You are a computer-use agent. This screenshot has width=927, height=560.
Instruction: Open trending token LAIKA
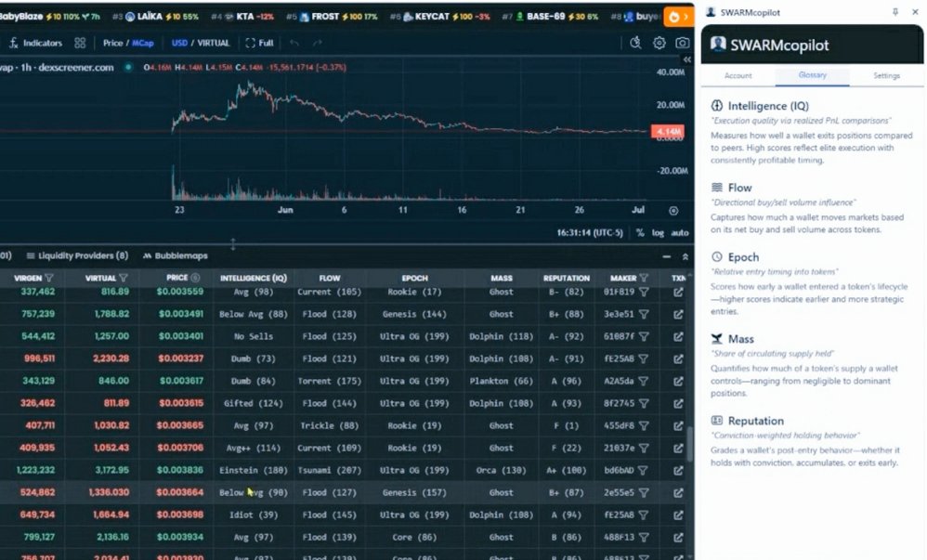pos(155,17)
